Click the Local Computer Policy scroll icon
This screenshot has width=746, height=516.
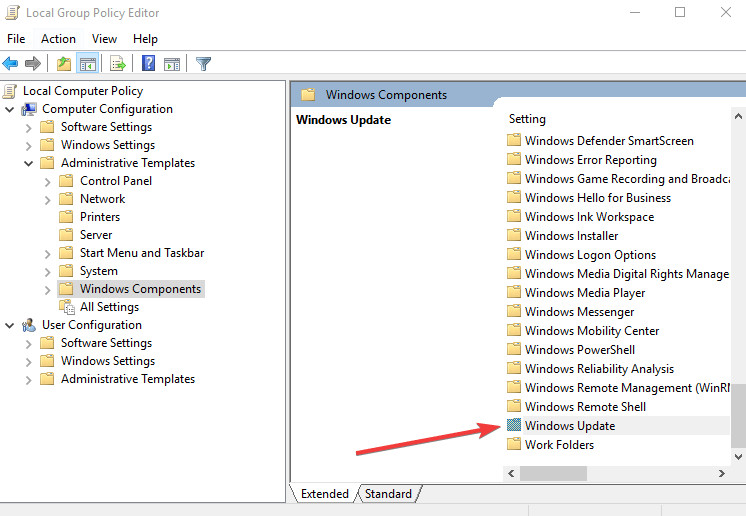[x=10, y=91]
